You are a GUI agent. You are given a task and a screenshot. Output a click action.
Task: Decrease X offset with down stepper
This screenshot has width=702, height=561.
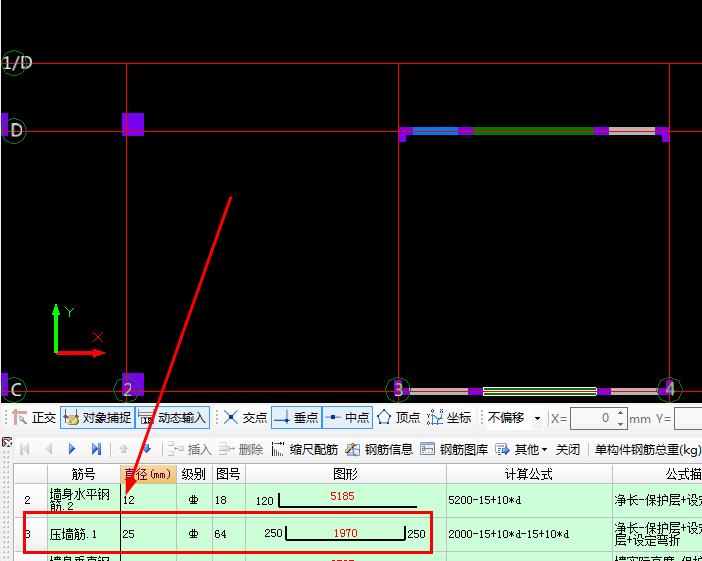[x=621, y=424]
